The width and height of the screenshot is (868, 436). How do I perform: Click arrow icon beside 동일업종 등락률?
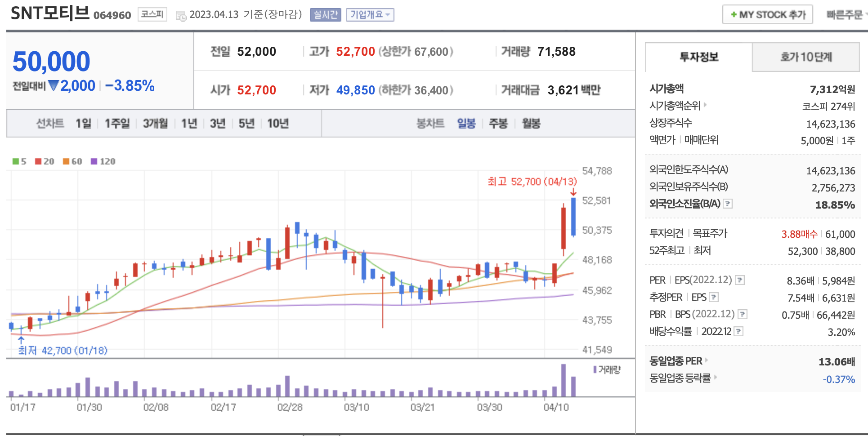[x=715, y=378]
